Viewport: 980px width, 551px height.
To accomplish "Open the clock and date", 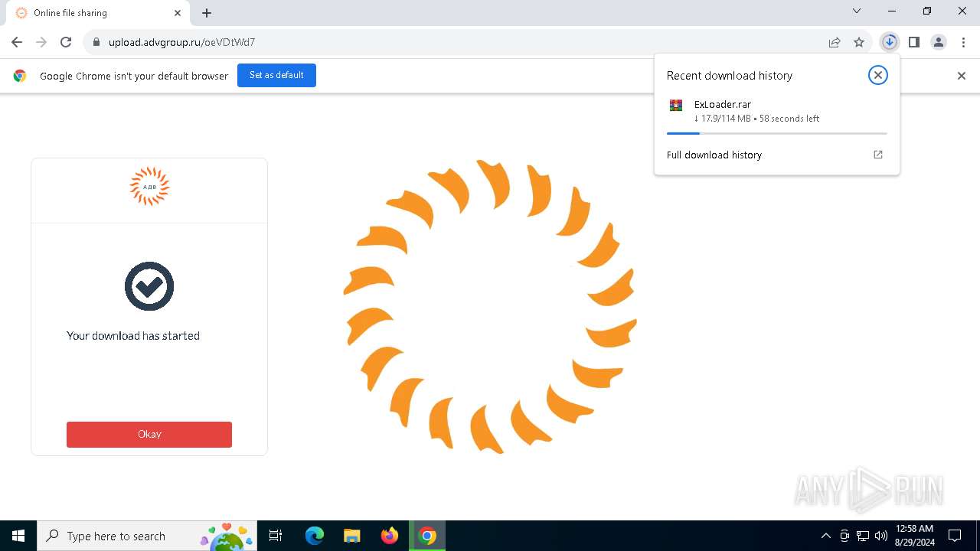I will coord(915,536).
